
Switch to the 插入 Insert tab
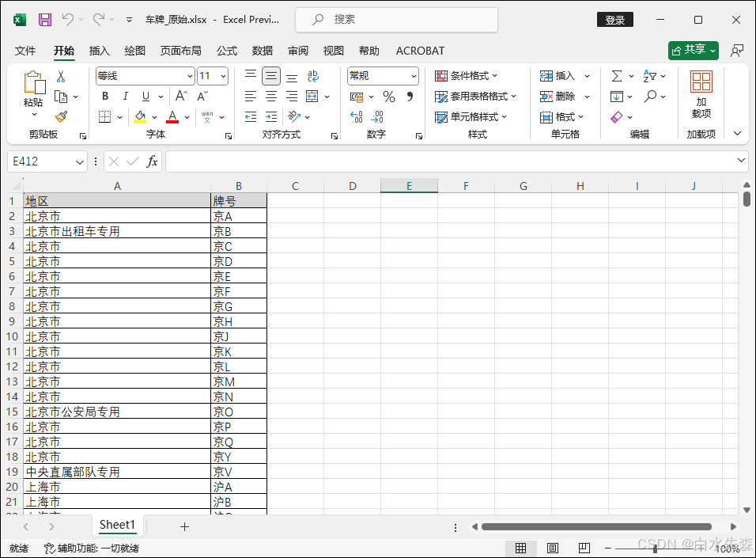click(x=100, y=51)
